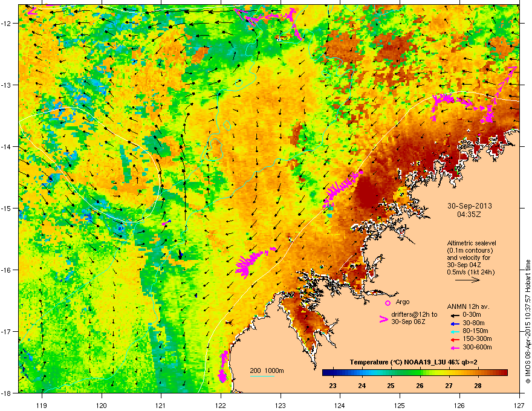
Task: Click longitude axis label 126
Action: (x=459, y=405)
